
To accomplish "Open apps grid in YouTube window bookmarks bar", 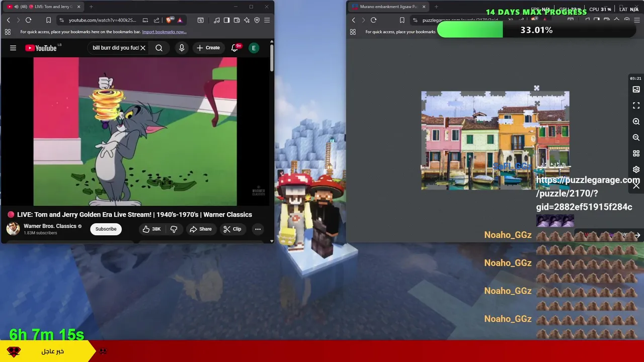I will click(x=8, y=32).
